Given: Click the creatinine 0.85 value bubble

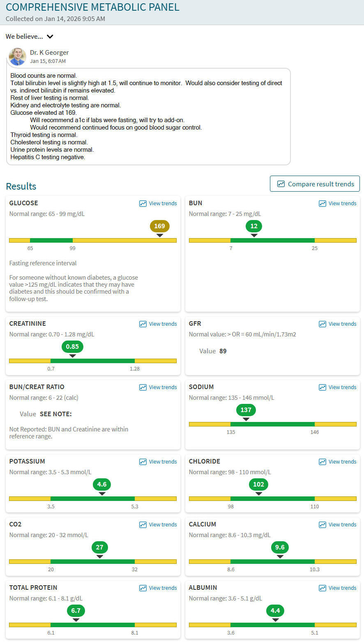Looking at the screenshot, I should pyautogui.click(x=72, y=347).
